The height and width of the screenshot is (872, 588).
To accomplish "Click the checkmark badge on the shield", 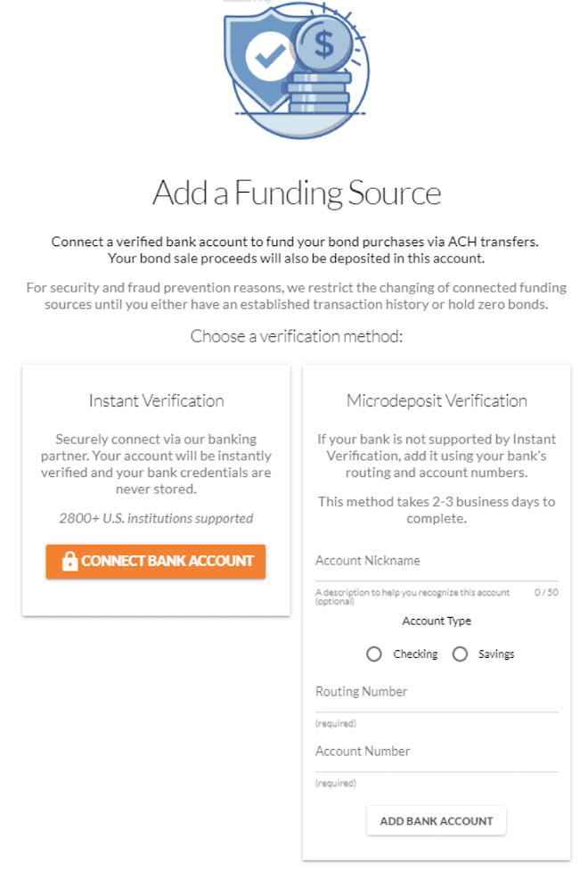I will tap(269, 56).
